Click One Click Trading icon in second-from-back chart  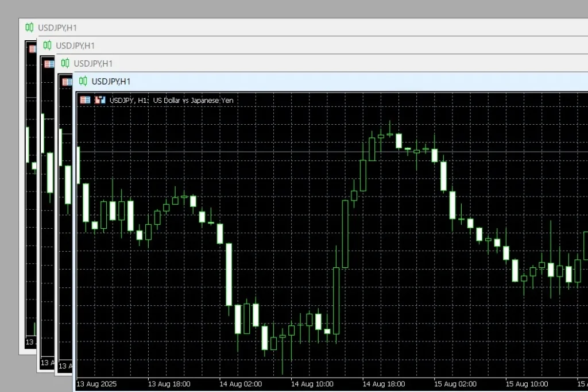(x=49, y=64)
